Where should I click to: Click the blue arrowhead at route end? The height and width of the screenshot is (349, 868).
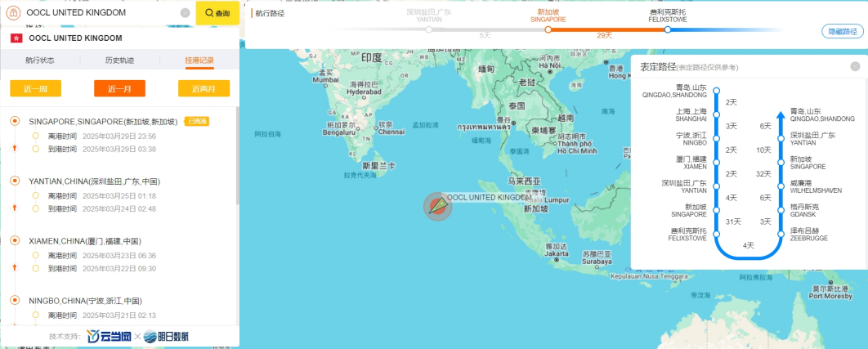tap(780, 115)
